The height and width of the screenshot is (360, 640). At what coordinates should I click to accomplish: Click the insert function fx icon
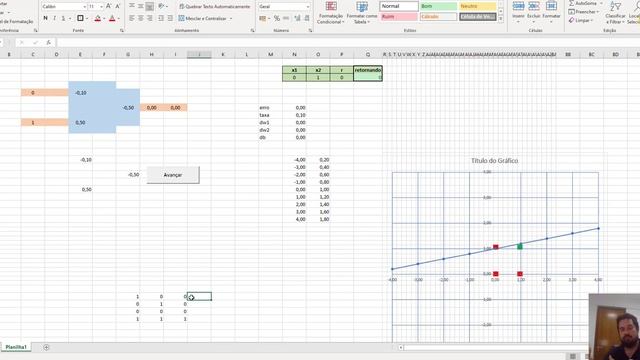[49, 42]
